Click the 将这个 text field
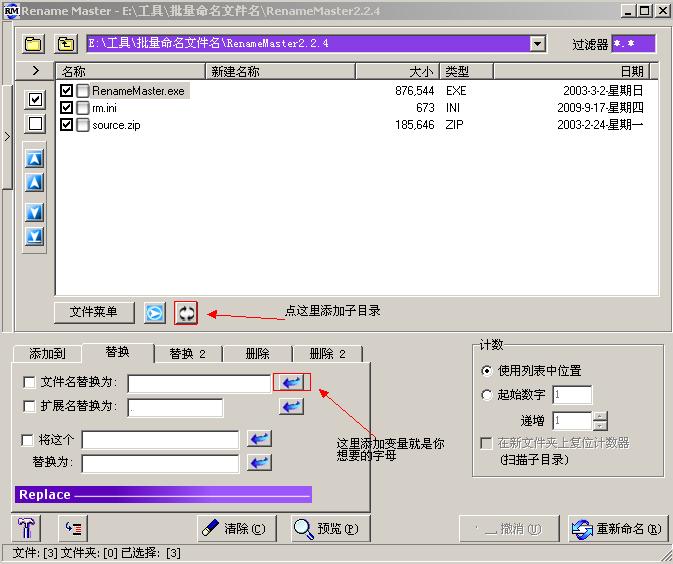The height and width of the screenshot is (564, 673). click(160, 440)
